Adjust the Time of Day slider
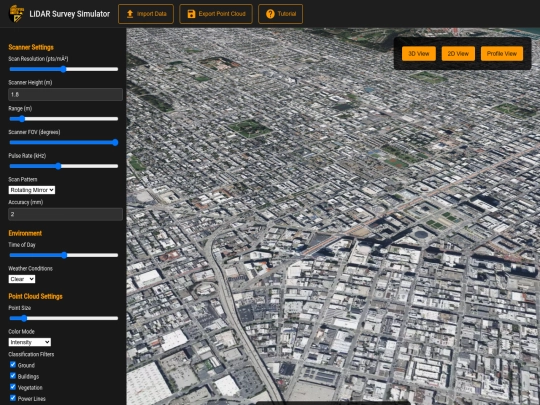This screenshot has width=540, height=405. click(x=64, y=255)
